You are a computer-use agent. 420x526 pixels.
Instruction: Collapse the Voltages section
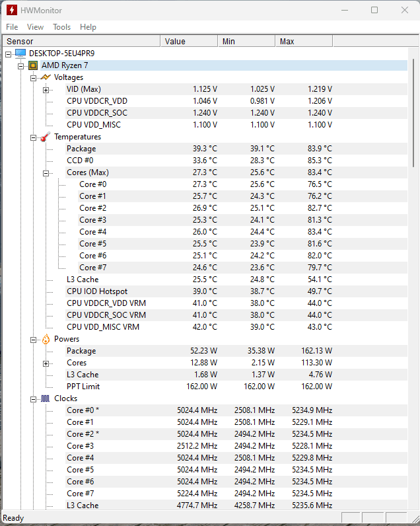(33, 78)
